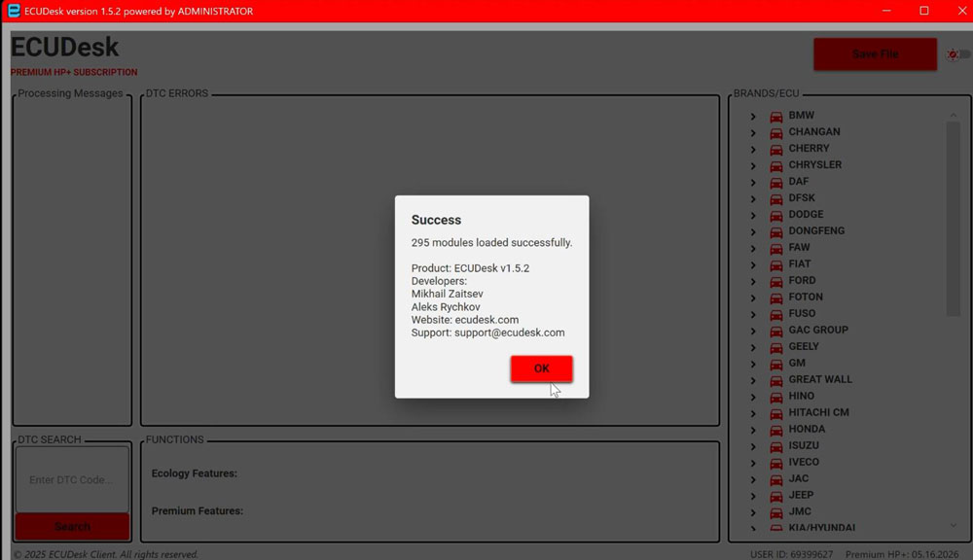Dismiss the Success dialog with OK
The width and height of the screenshot is (973, 560).
(x=541, y=368)
